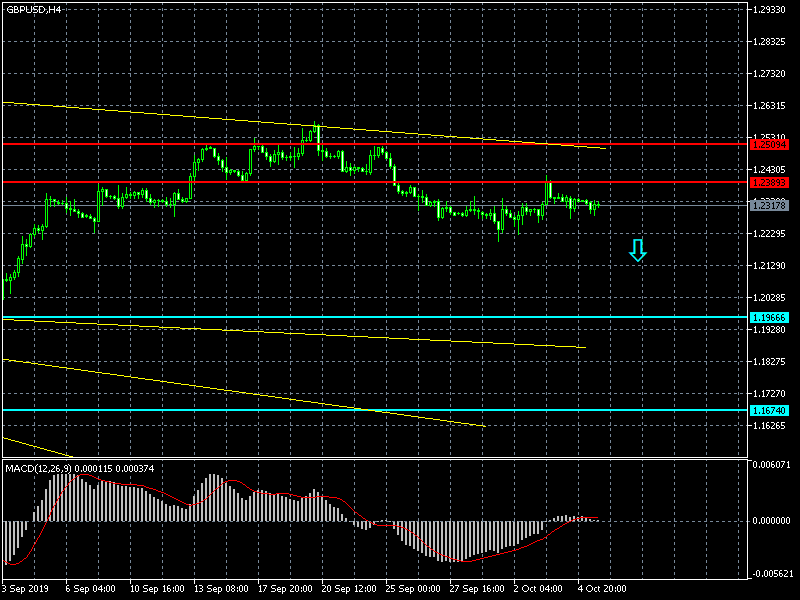Click the 4 Oct 20:00 time label
The width and height of the screenshot is (800, 600).
(603, 589)
